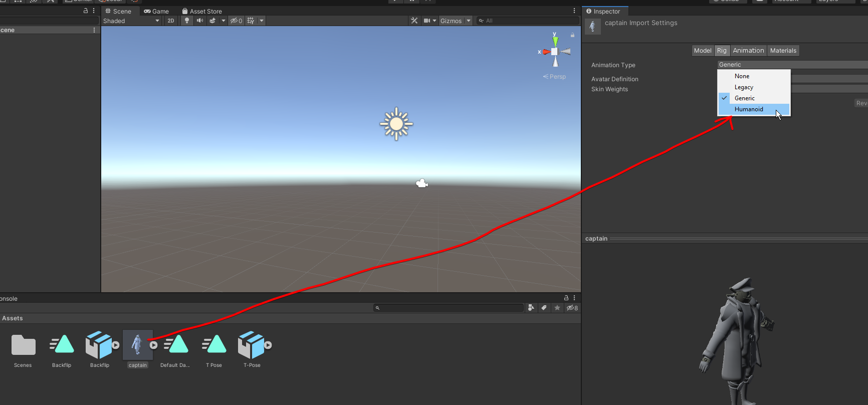The image size is (868, 405).
Task: Click the Animation Type dropdown field
Action: point(792,65)
